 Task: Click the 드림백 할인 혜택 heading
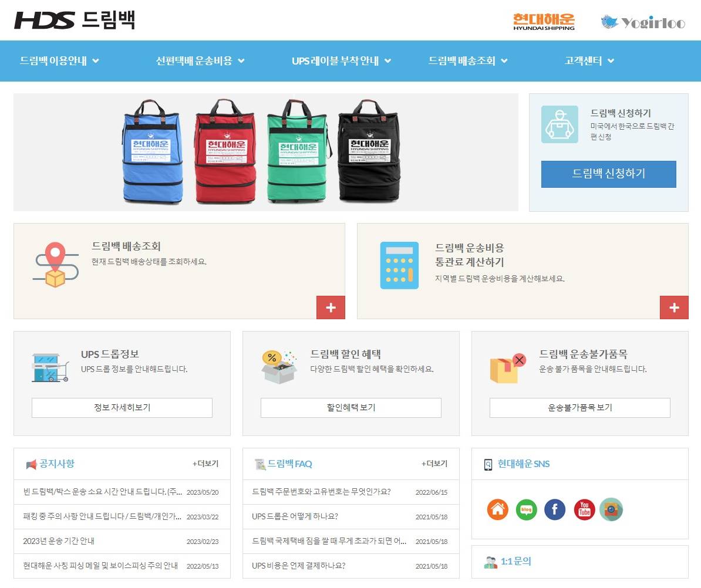click(346, 354)
